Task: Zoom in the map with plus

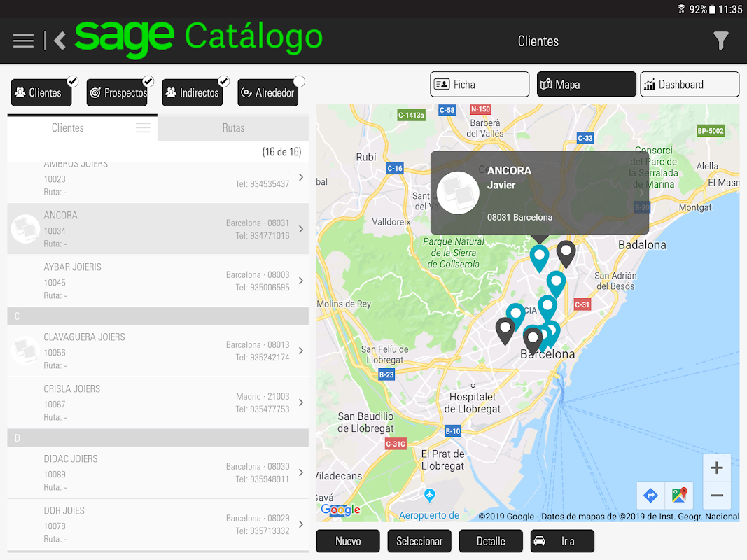Action: [x=716, y=468]
